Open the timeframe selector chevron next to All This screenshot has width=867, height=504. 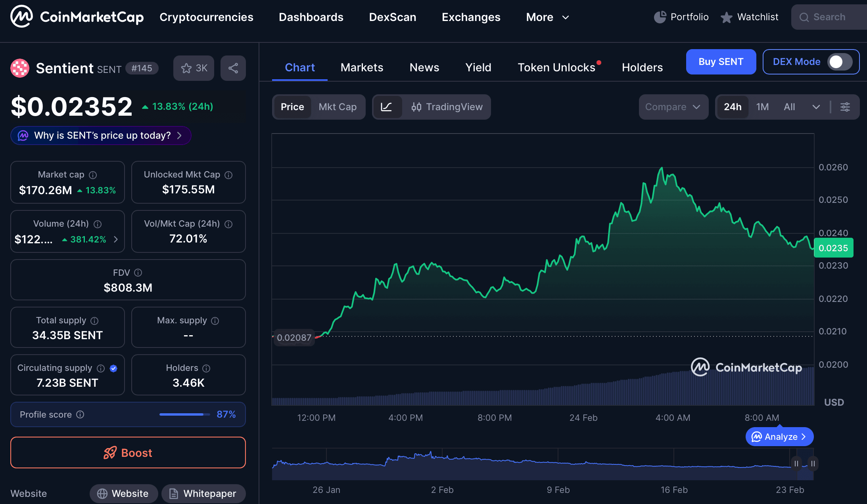[816, 107]
